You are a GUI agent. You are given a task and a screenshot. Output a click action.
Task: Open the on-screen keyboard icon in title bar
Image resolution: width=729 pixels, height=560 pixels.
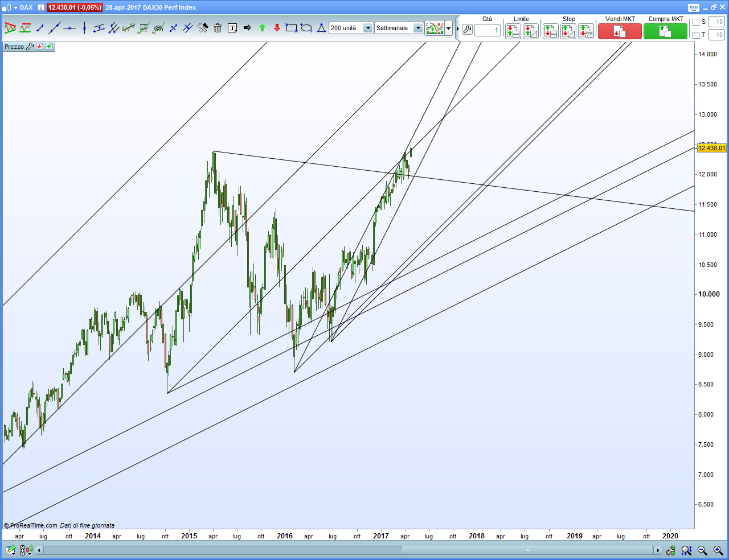coord(693,7)
